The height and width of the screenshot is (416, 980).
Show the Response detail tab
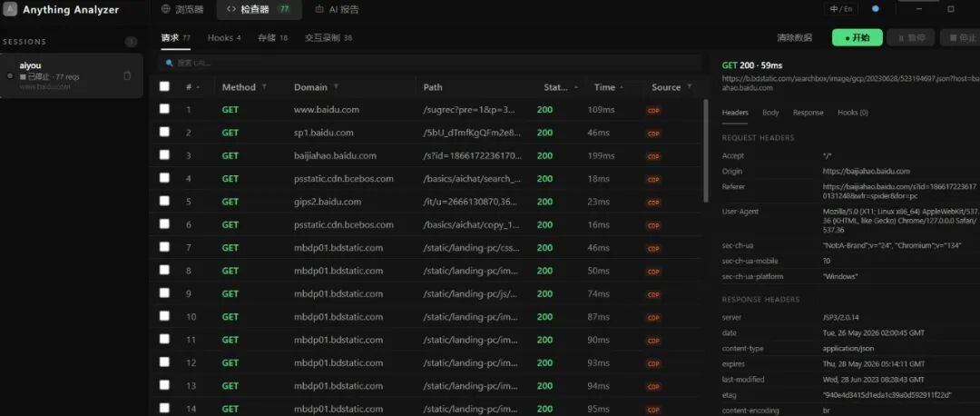[808, 113]
